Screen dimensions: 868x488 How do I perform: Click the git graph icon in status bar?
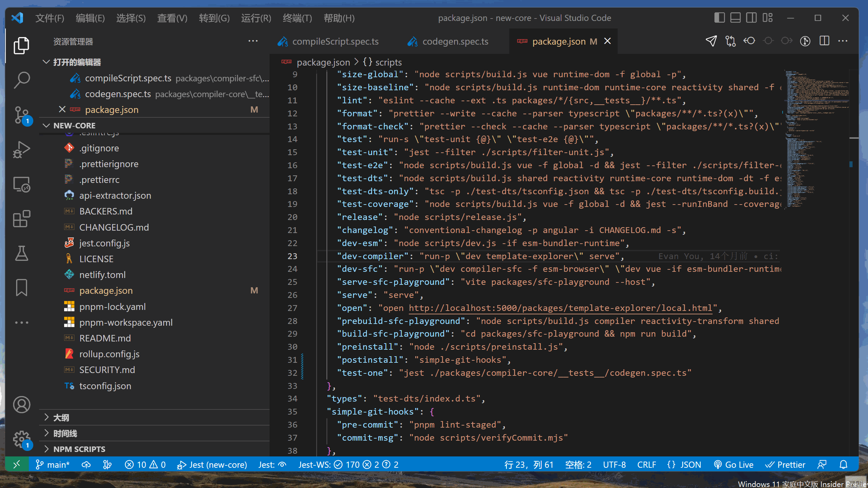click(107, 465)
